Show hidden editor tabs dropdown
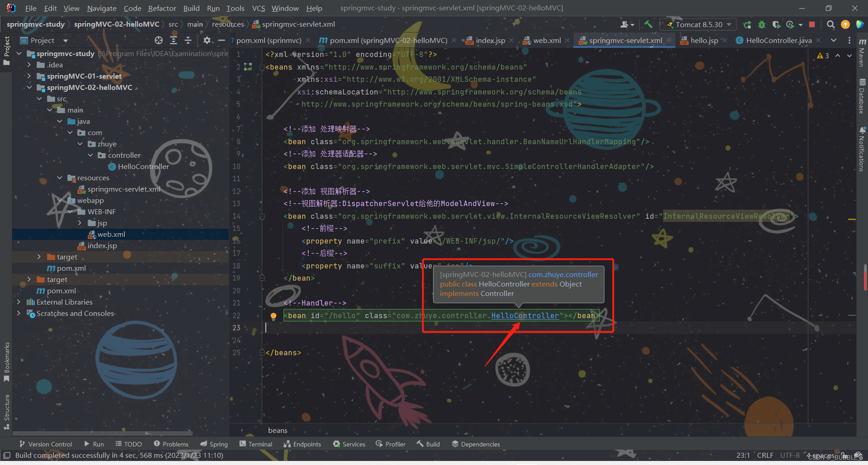The image size is (868, 465). click(834, 40)
